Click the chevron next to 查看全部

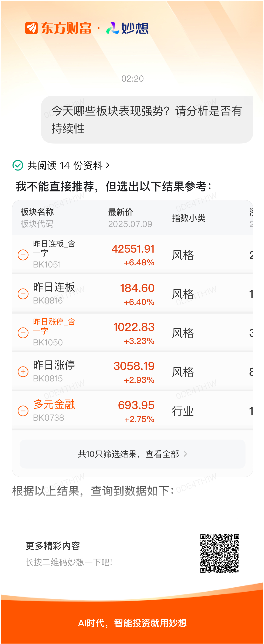[x=185, y=454]
